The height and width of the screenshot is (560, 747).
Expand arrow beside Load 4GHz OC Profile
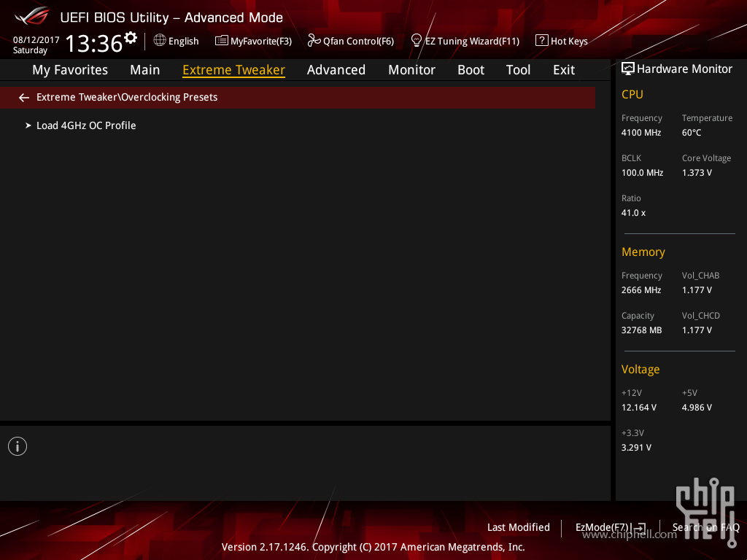28,125
